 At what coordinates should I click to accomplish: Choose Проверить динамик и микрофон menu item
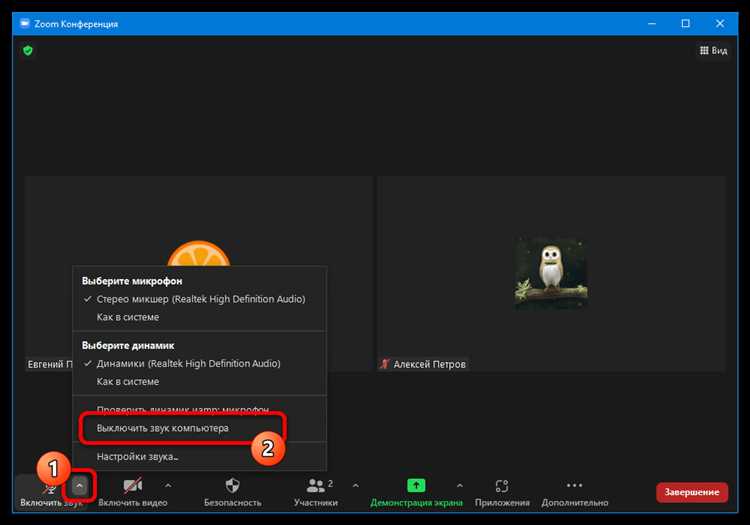(x=200, y=410)
